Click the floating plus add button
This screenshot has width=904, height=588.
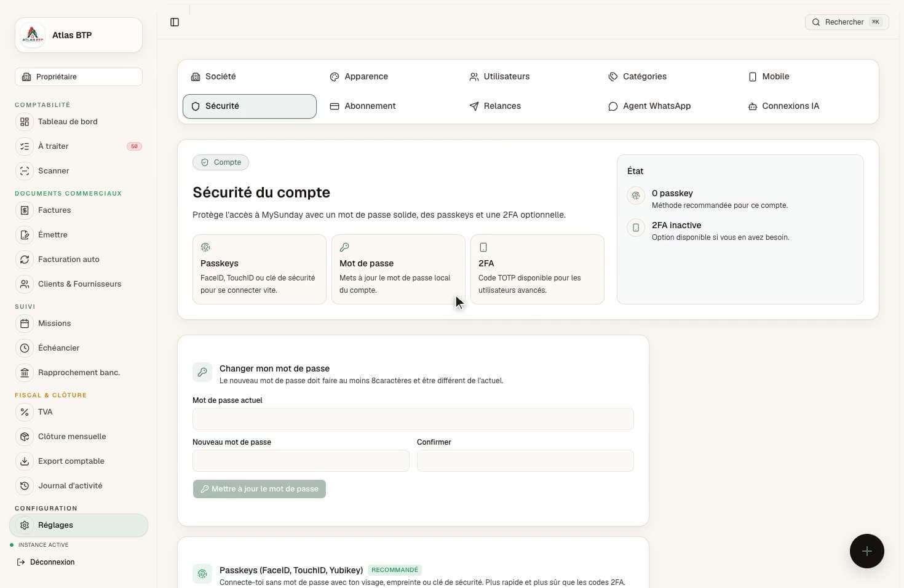(867, 551)
